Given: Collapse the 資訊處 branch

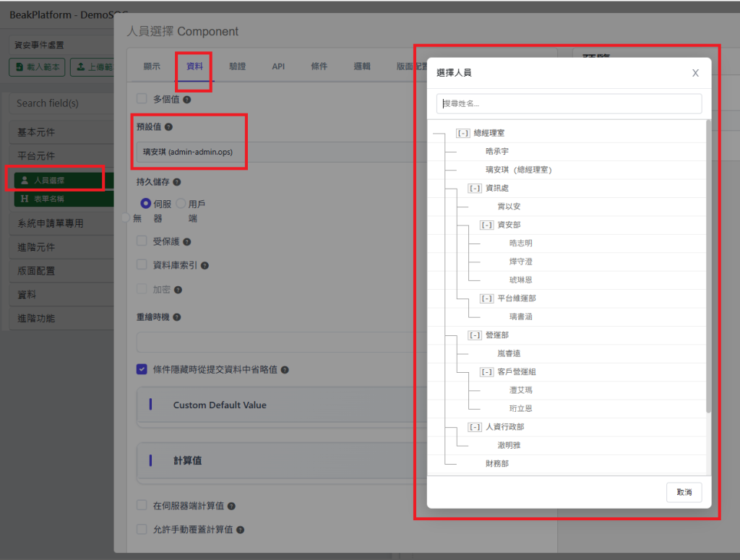Looking at the screenshot, I should point(475,189).
